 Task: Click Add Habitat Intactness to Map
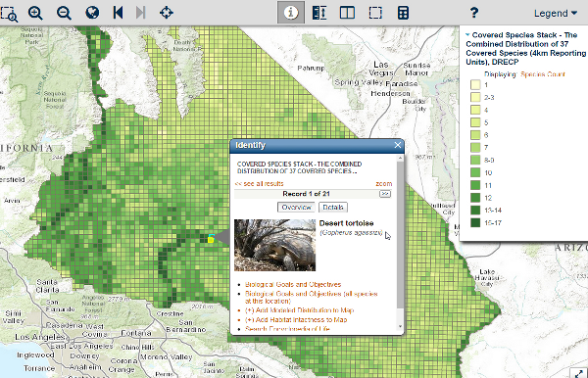pyautogui.click(x=296, y=320)
